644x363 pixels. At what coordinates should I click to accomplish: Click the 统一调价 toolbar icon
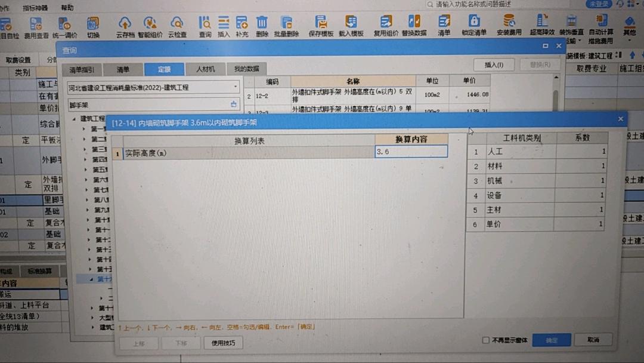click(64, 27)
